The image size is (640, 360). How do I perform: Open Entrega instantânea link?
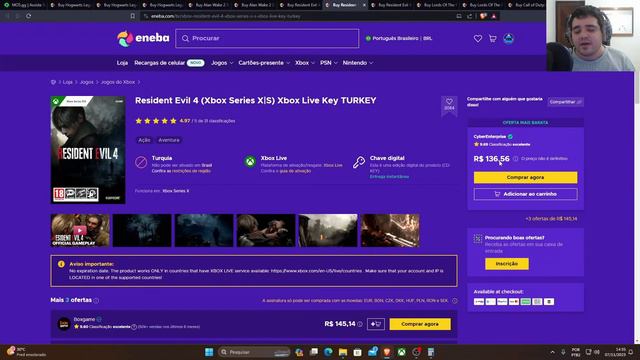(x=389, y=177)
